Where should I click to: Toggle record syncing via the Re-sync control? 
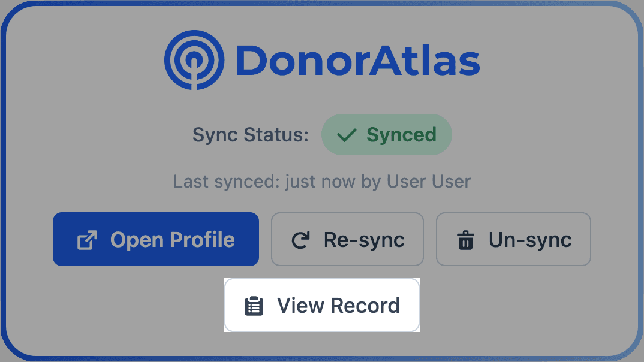(x=347, y=239)
